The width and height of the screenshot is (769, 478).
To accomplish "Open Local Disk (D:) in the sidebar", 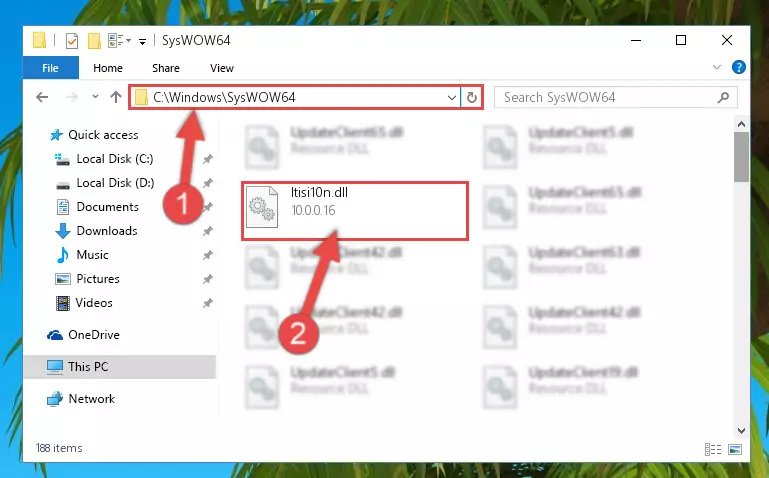I will point(115,183).
